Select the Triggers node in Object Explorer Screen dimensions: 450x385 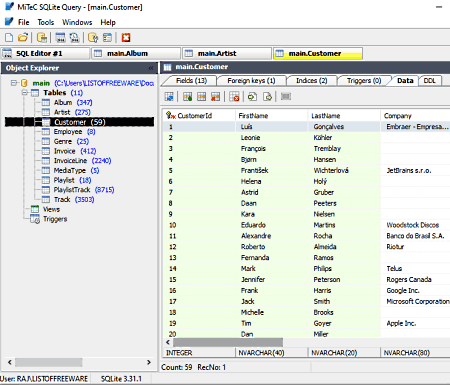point(55,219)
